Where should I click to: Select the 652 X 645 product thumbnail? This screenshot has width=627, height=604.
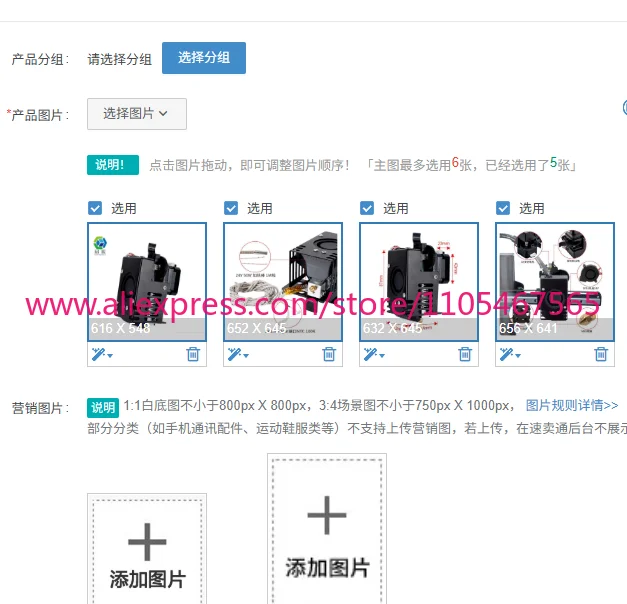coord(283,282)
